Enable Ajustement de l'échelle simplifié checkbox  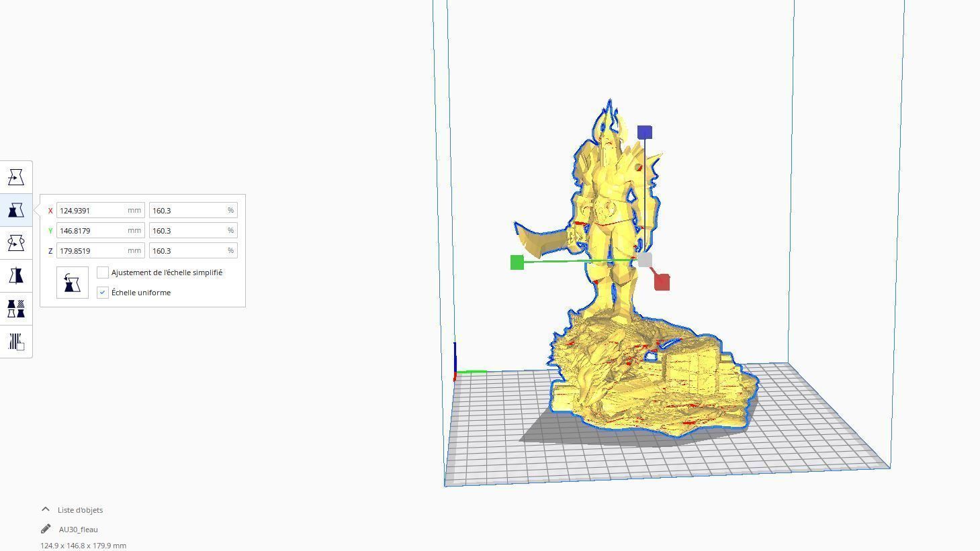[103, 272]
